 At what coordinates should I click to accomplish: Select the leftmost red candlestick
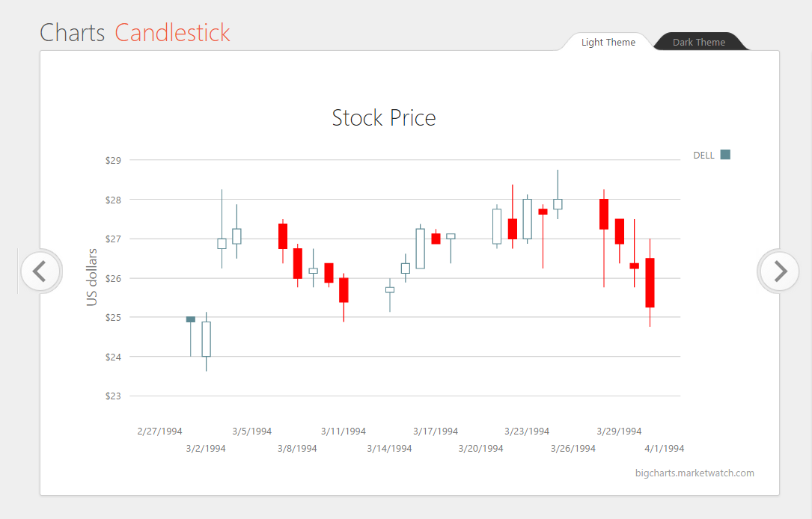(283, 236)
